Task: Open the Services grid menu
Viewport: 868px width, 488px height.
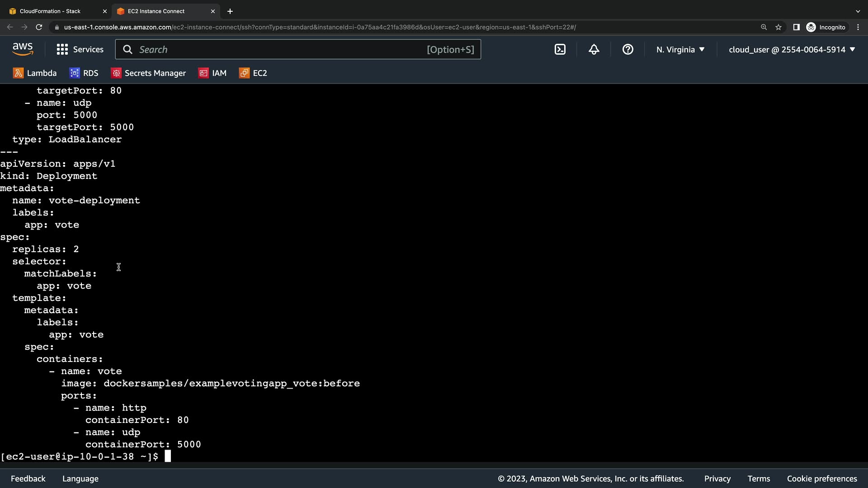Action: pyautogui.click(x=80, y=50)
